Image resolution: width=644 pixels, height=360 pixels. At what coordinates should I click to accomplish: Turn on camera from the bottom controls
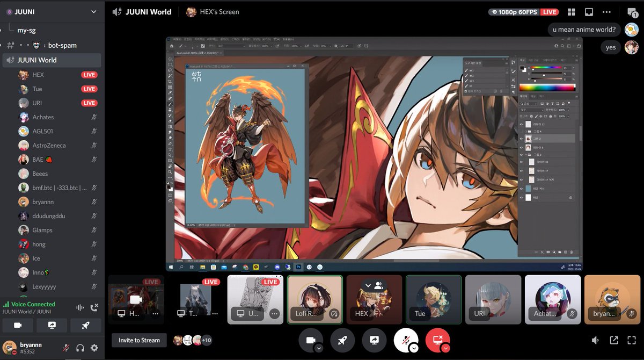pyautogui.click(x=310, y=340)
